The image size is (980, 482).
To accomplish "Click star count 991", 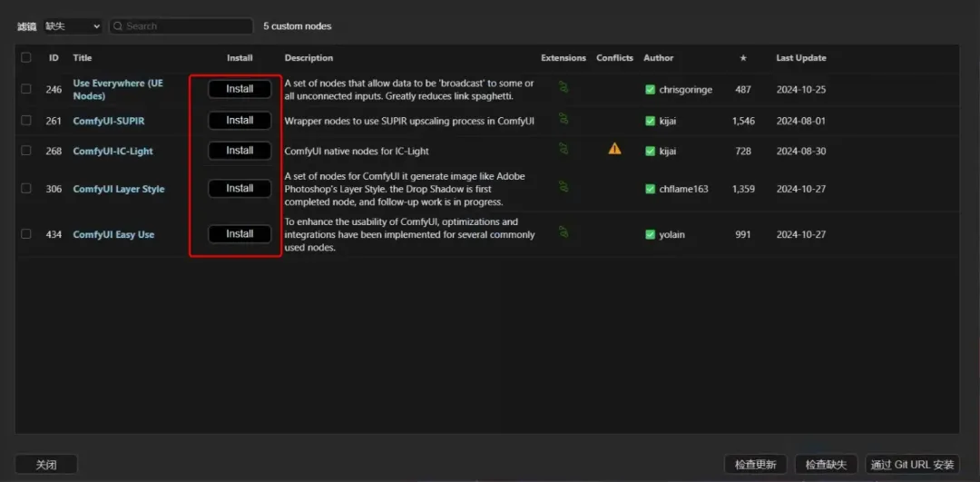I will click(x=743, y=234).
